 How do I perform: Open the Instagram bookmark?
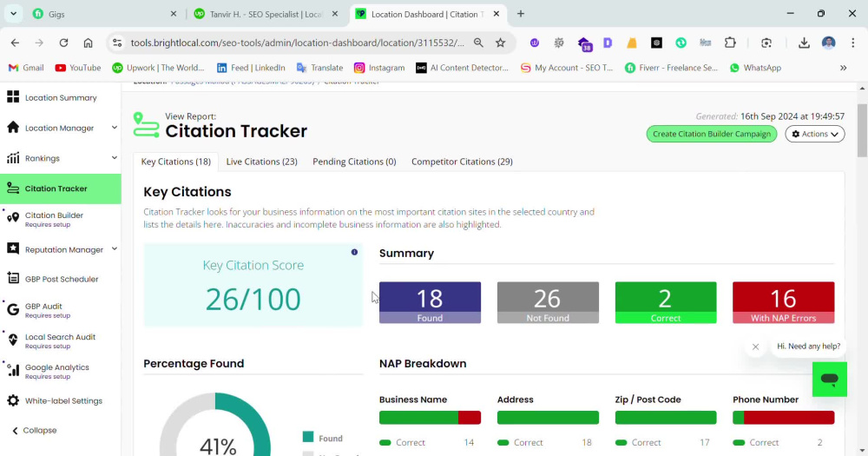point(379,68)
